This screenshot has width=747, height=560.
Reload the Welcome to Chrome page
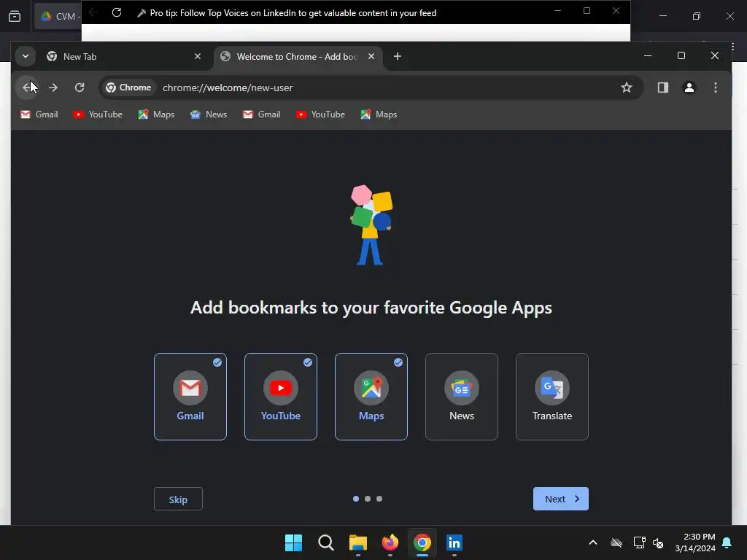pyautogui.click(x=80, y=87)
